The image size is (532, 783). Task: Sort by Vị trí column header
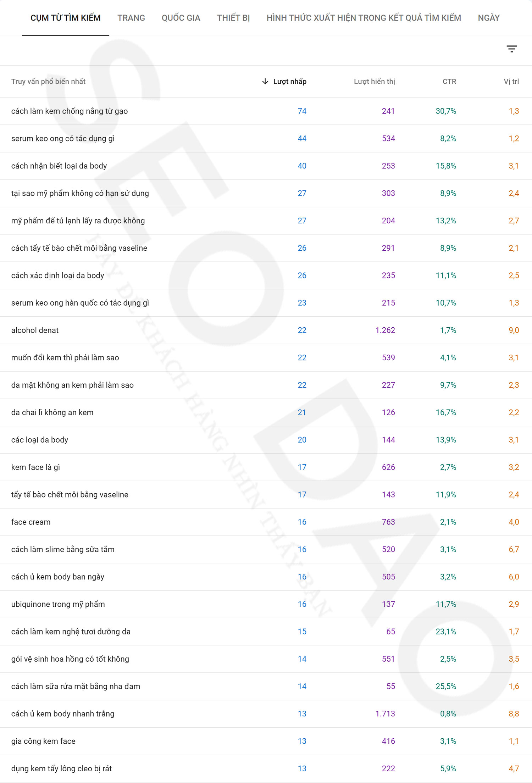point(511,82)
